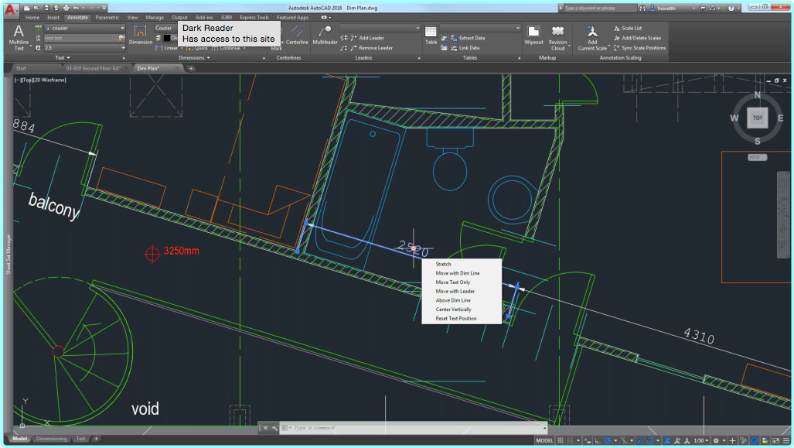Select Reset Text Position menu entry

[x=456, y=318]
